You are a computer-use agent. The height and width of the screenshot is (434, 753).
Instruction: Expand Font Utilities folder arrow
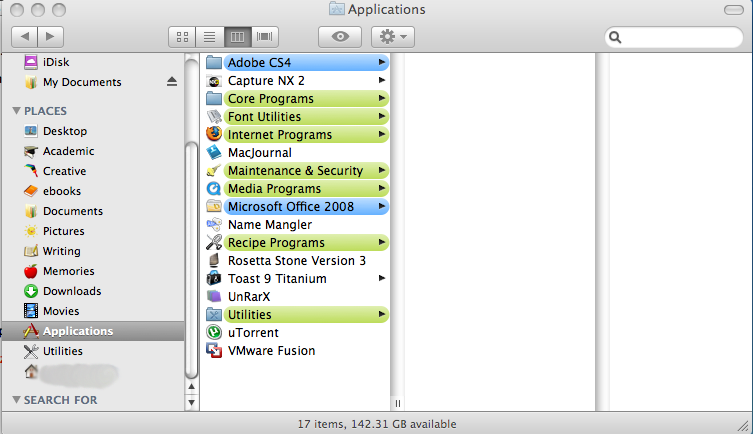point(382,116)
